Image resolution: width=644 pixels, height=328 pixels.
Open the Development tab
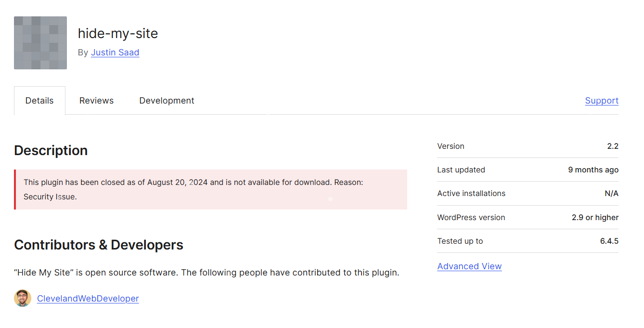pos(167,101)
